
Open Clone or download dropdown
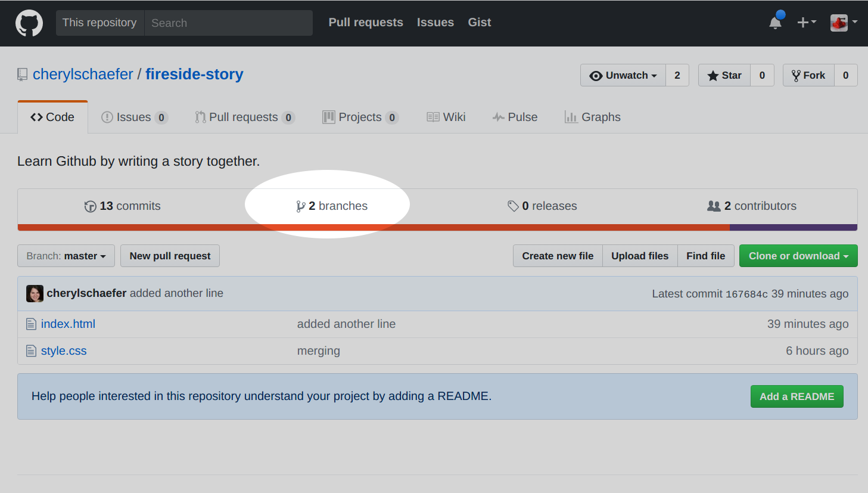pos(798,256)
